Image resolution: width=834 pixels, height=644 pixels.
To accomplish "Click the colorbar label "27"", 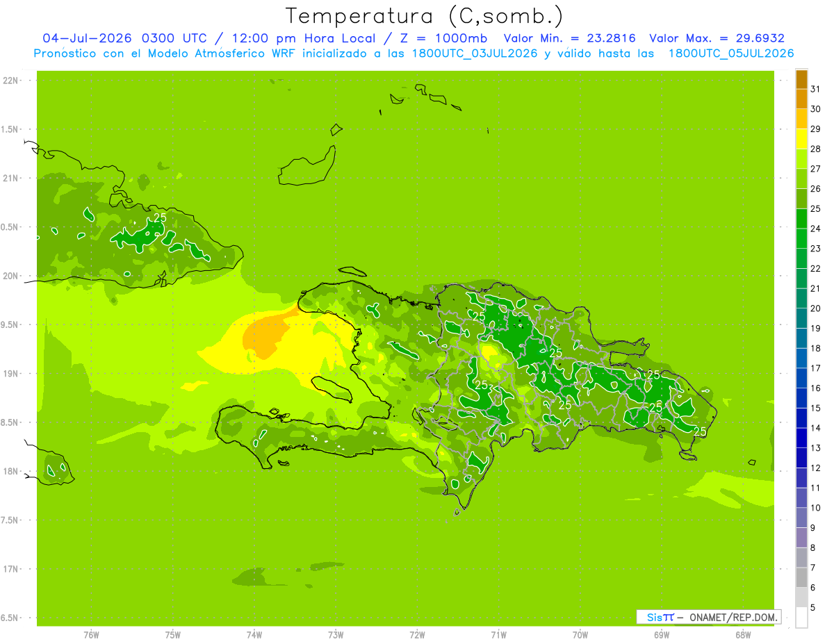I will (816, 169).
